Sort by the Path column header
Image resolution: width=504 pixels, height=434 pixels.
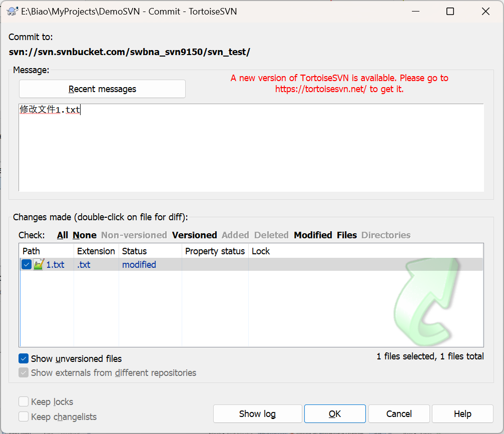[x=47, y=251]
